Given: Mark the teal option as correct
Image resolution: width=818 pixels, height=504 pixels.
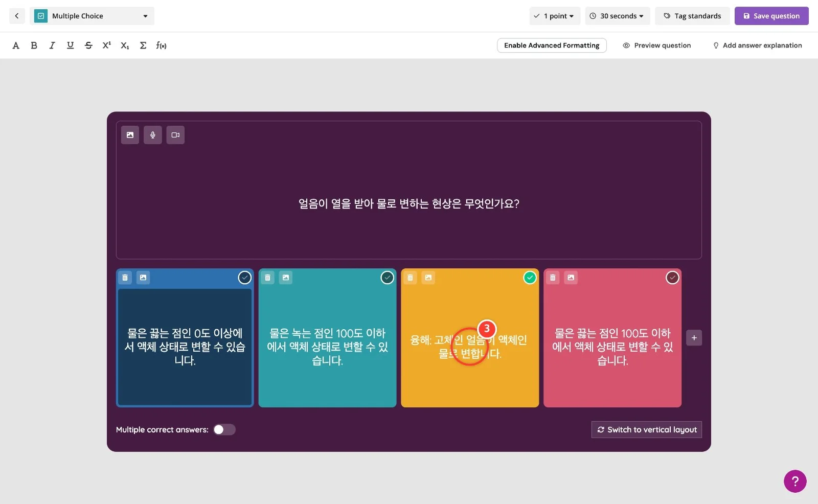Looking at the screenshot, I should click(x=388, y=278).
